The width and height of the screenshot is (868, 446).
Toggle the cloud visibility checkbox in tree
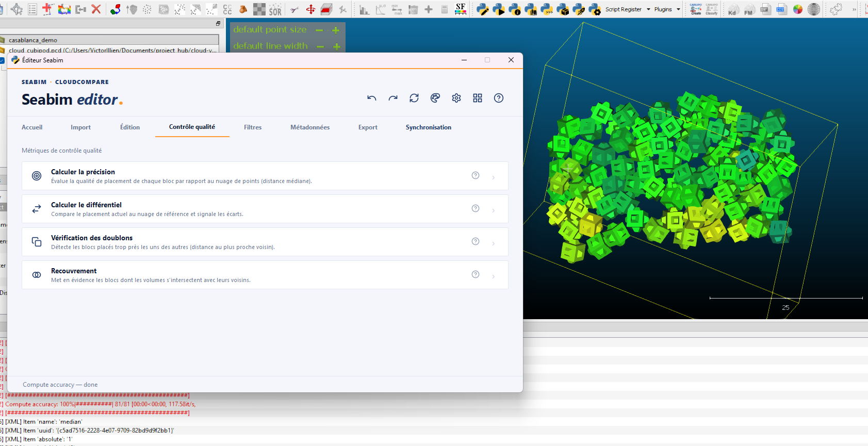[2, 60]
